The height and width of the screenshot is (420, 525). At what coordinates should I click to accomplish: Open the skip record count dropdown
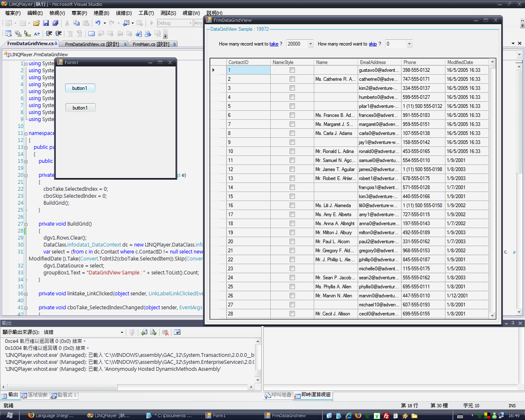pyautogui.click(x=409, y=44)
